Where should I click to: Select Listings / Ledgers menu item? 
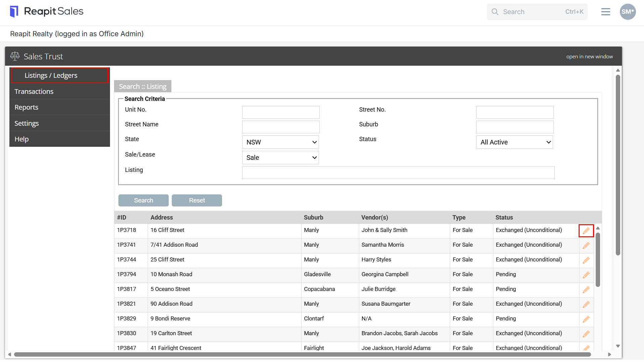[60, 75]
